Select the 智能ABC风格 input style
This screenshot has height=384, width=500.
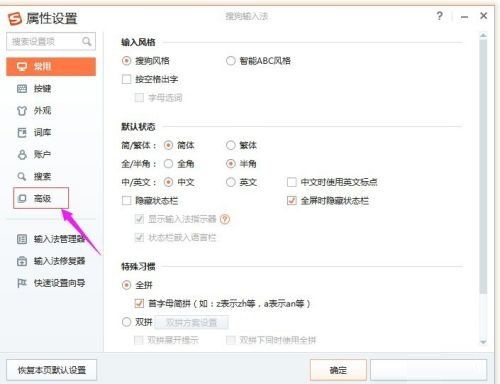(x=231, y=61)
